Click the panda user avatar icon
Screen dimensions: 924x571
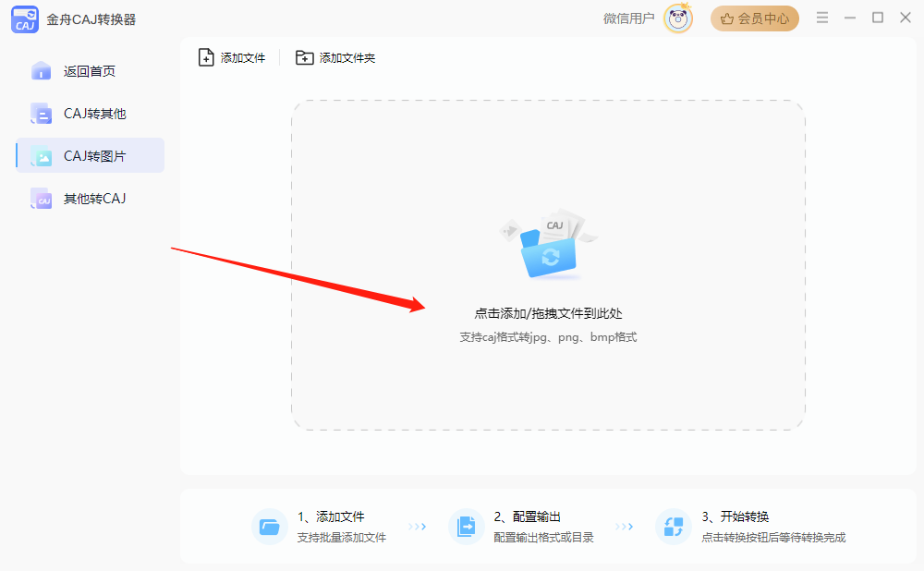point(678,18)
